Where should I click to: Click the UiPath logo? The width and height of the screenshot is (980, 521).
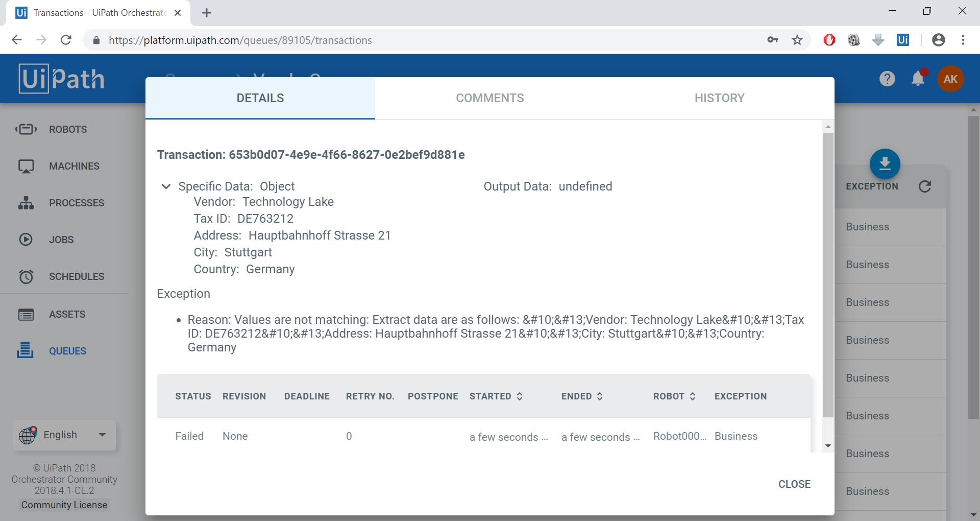point(62,79)
